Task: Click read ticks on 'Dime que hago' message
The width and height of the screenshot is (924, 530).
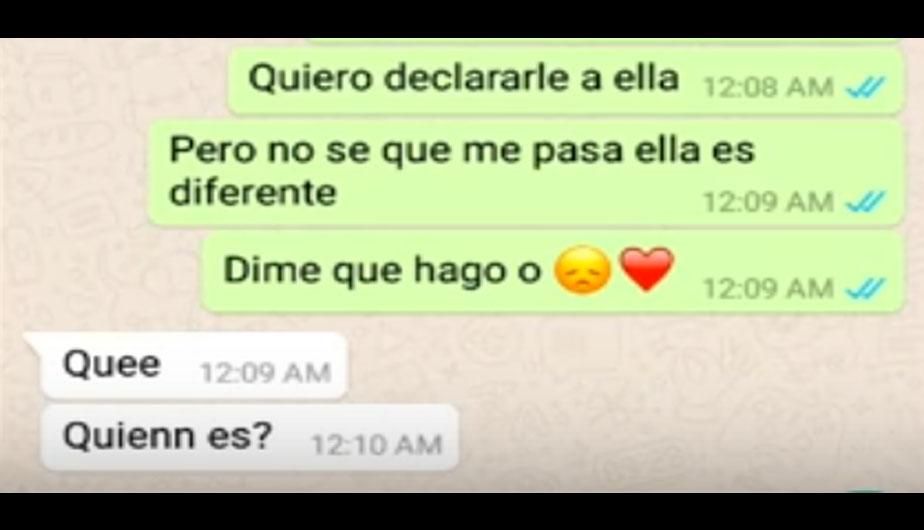Action: [x=864, y=289]
